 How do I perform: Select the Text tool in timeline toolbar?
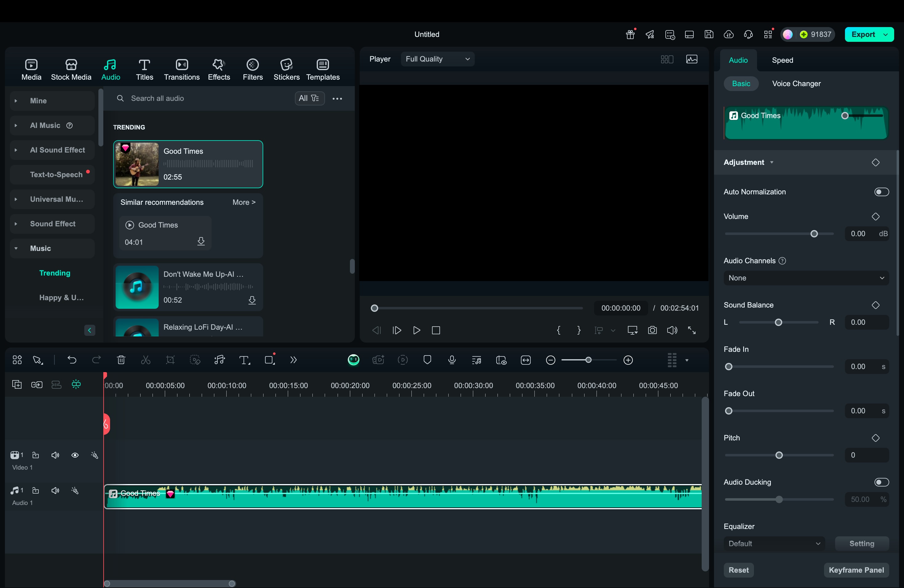[x=244, y=360]
